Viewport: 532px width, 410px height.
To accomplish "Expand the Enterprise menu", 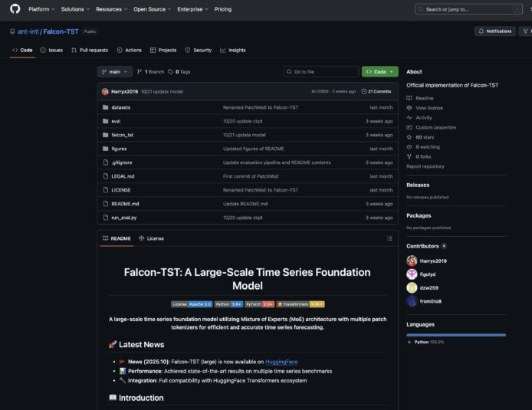I will tap(192, 9).
